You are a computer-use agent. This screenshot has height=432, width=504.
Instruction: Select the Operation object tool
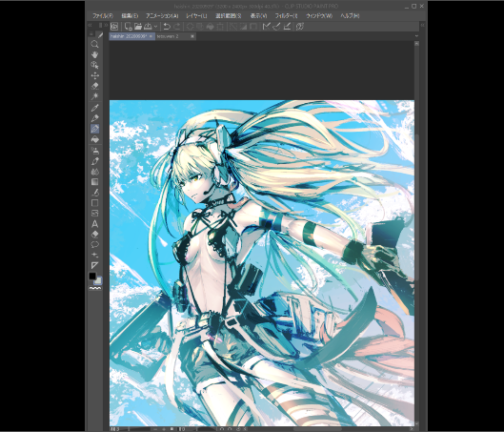94,65
